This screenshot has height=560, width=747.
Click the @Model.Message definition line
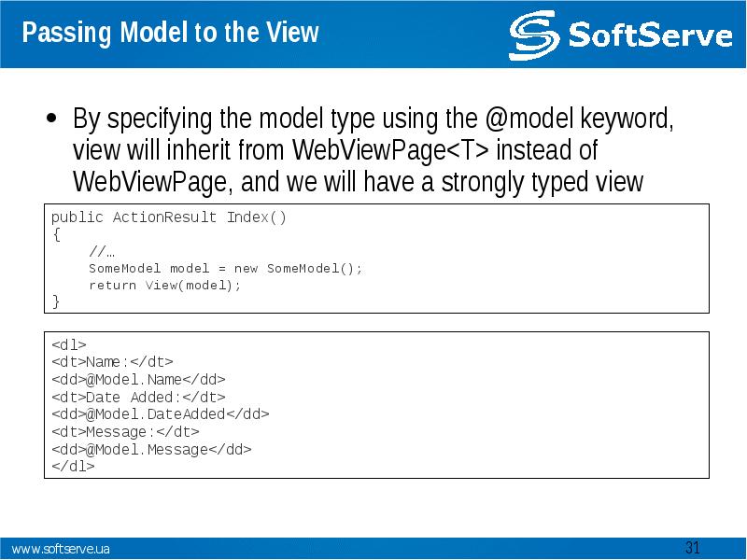tap(151, 449)
